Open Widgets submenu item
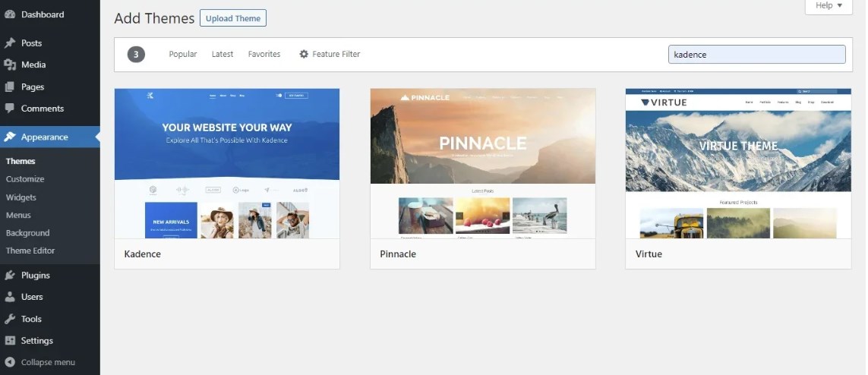Screen dimensions: 868x375 [x=21, y=197]
